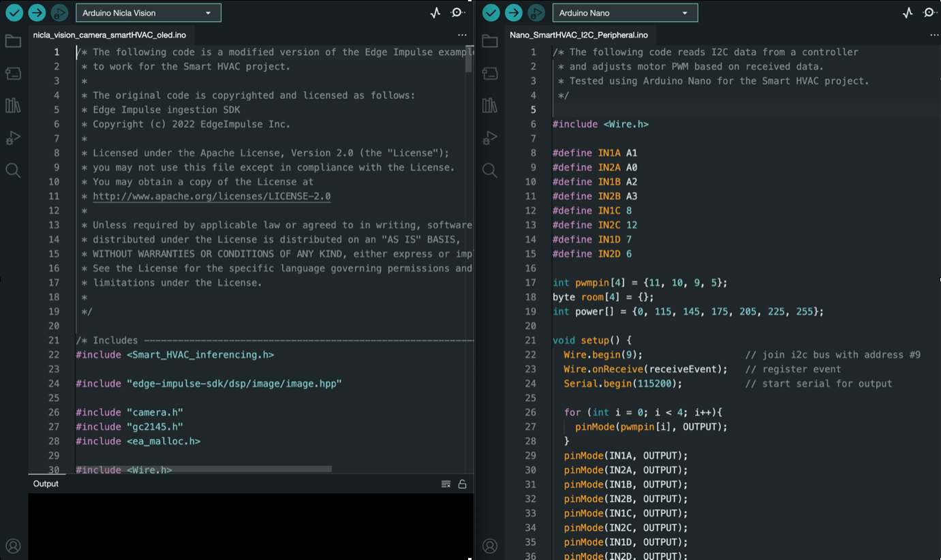The image size is (941, 560).
Task: Open user account icon in left window
Action: [x=13, y=546]
